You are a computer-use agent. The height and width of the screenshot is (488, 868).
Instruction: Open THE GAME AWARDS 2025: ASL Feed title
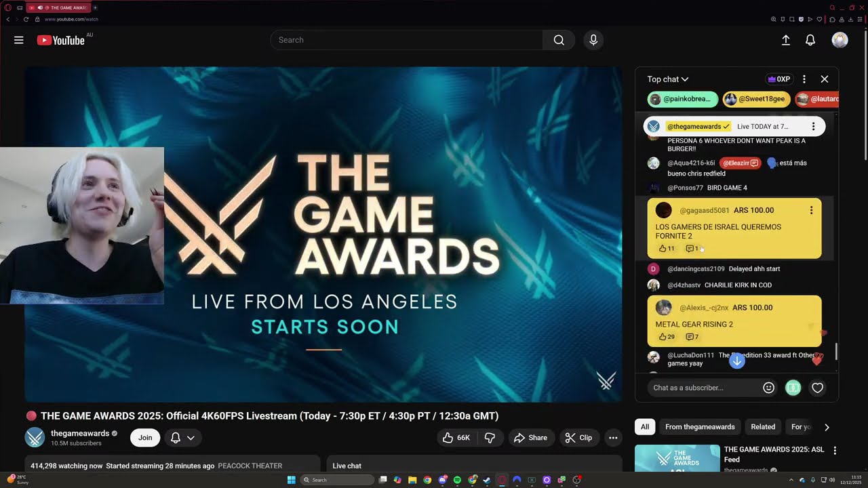(772, 454)
